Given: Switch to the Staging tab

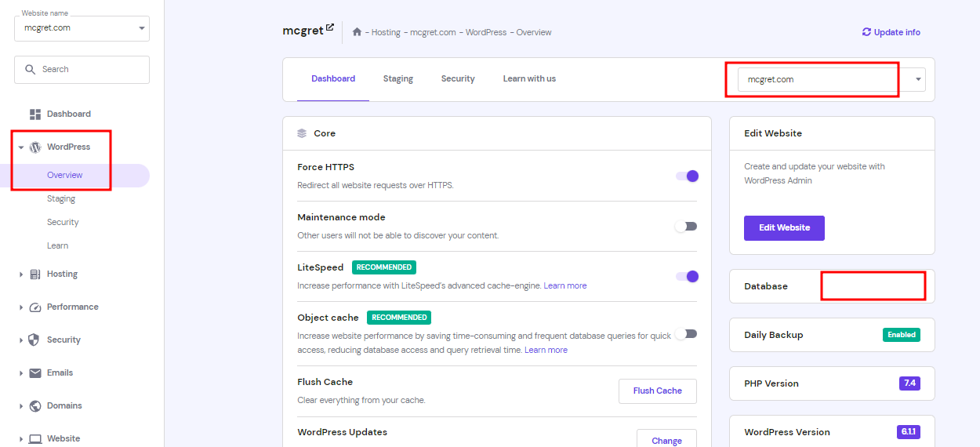Looking at the screenshot, I should pyautogui.click(x=398, y=78).
